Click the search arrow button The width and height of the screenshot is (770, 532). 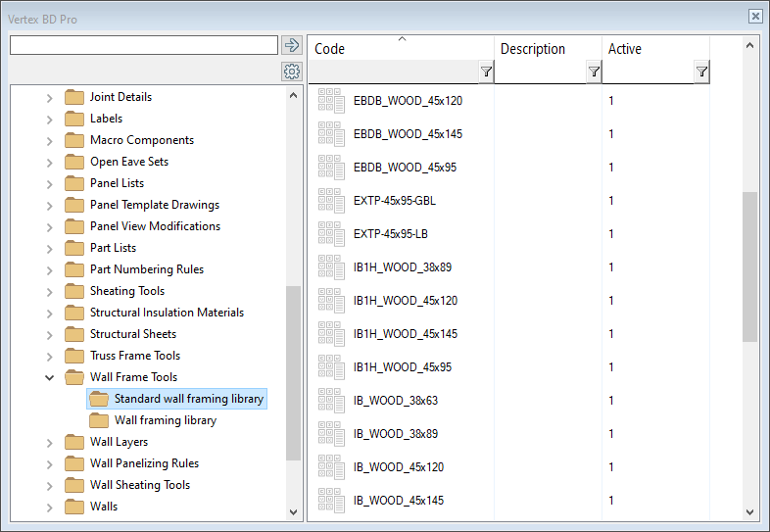(x=291, y=45)
